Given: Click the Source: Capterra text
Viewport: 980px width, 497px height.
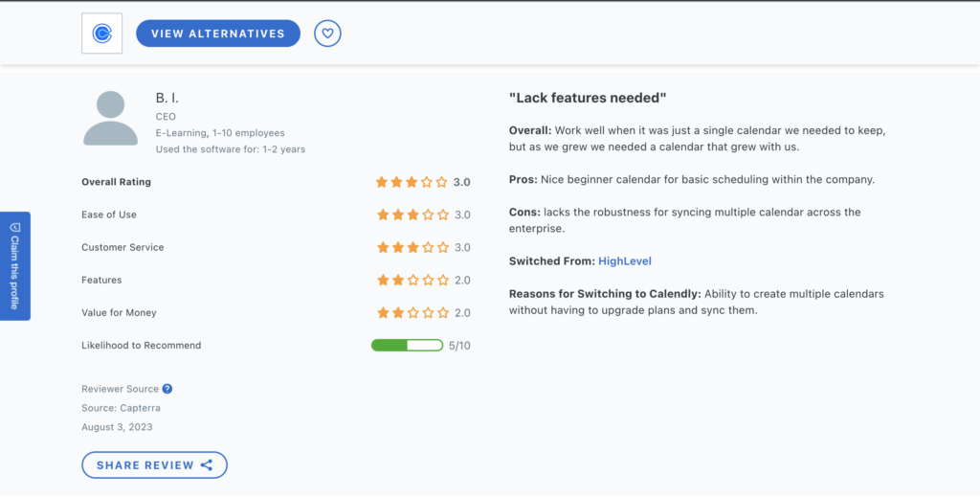Looking at the screenshot, I should coord(120,408).
